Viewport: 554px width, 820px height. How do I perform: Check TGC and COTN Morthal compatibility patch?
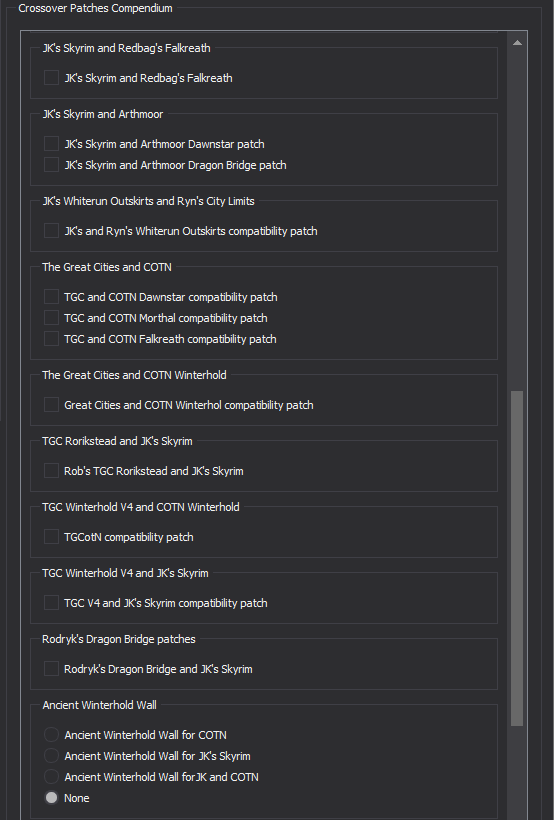click(51, 317)
